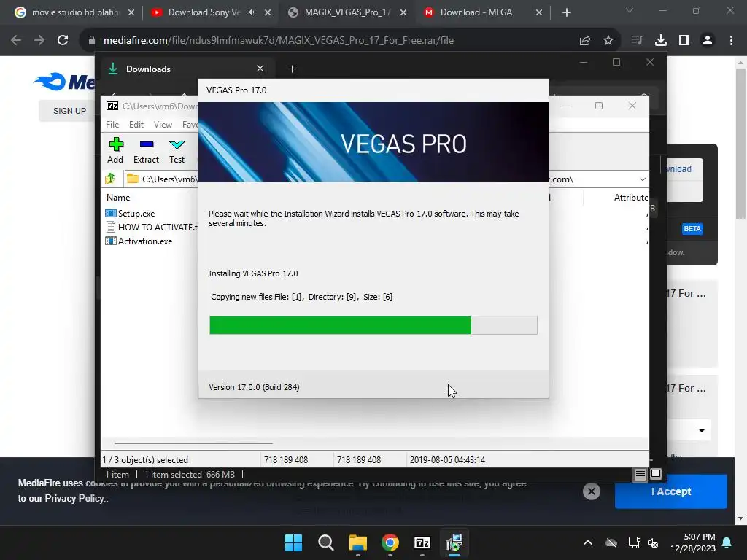Click the 7-Zip horizontal scrollbar
This screenshot has height=560, width=747.
click(193, 443)
